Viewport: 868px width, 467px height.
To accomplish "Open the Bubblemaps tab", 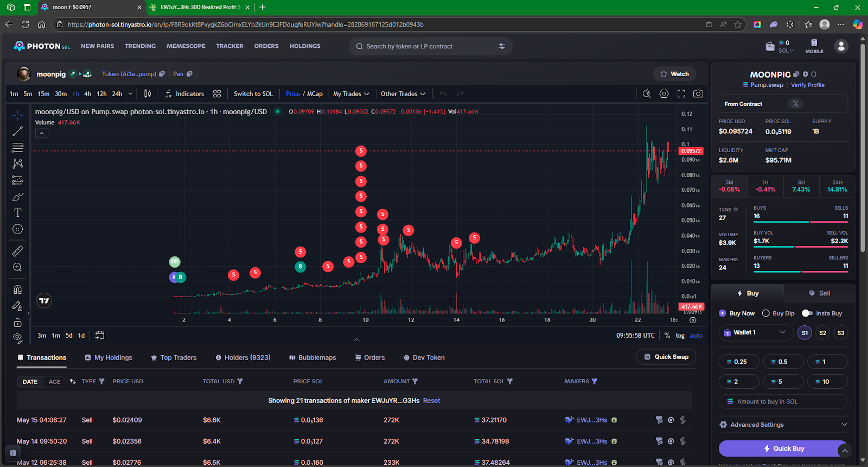I will pyautogui.click(x=312, y=358).
